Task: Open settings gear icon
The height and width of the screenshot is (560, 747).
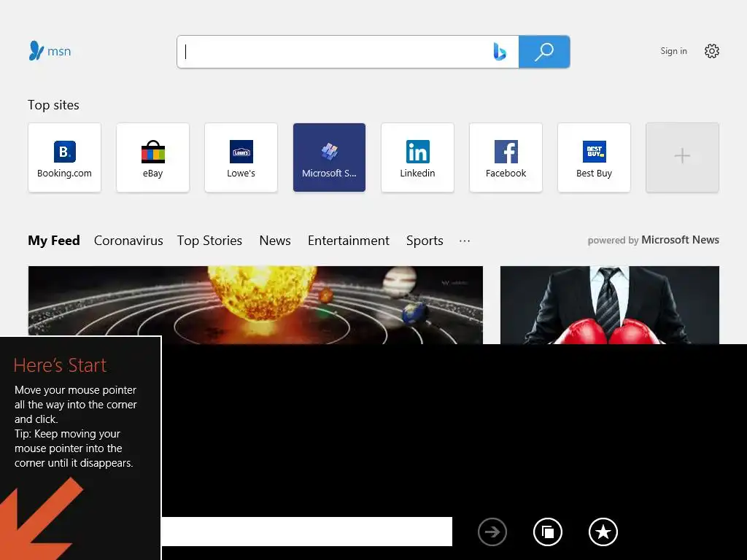Action: coord(712,51)
